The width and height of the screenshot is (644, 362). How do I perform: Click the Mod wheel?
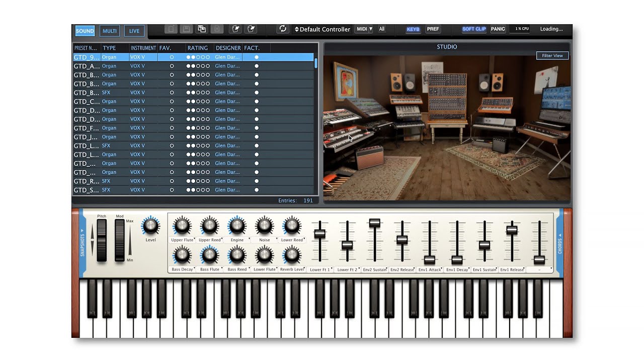tap(120, 241)
